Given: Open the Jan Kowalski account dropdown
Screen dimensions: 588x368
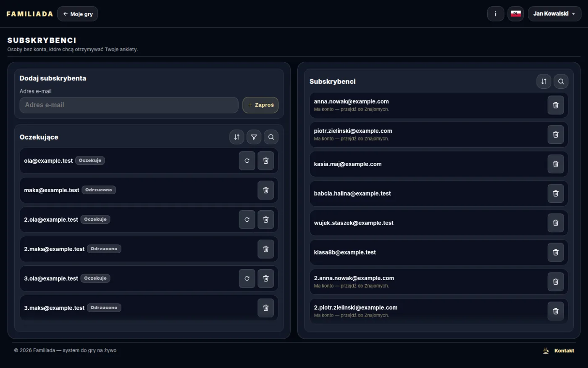Looking at the screenshot, I should click(554, 14).
